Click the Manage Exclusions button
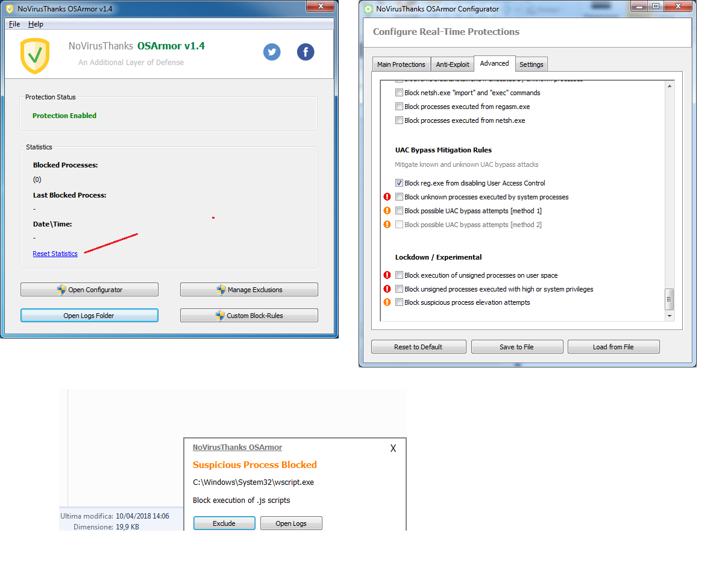Viewport: 728px width, 571px height. coord(249,290)
